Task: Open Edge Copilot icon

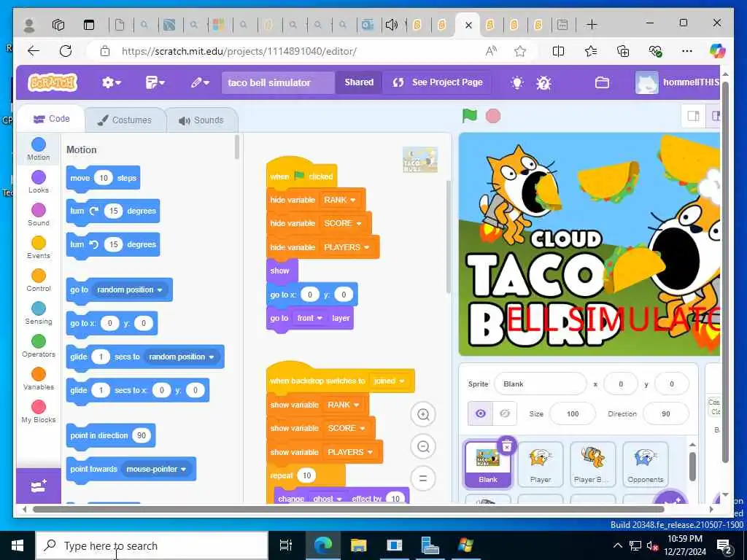Action: [716, 50]
